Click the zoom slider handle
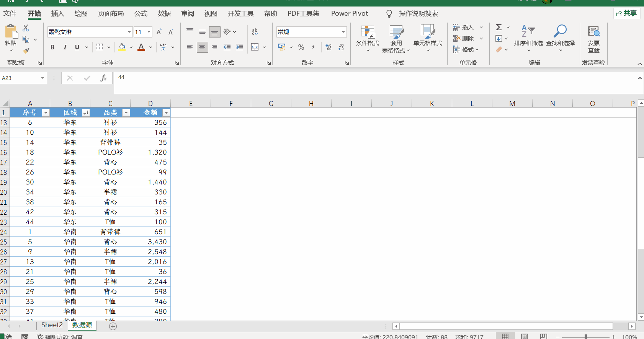Viewport: 644px width, 339px height. click(585, 337)
